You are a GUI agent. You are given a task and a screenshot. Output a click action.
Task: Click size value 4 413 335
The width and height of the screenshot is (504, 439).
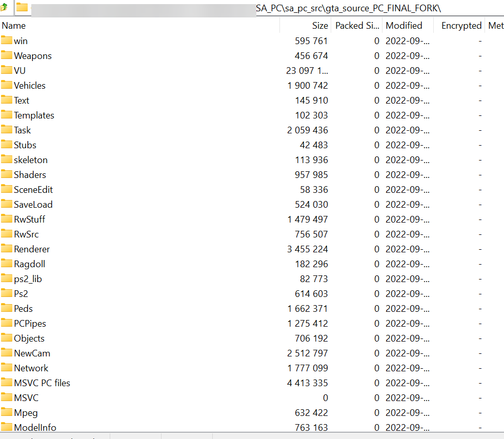[x=308, y=383]
